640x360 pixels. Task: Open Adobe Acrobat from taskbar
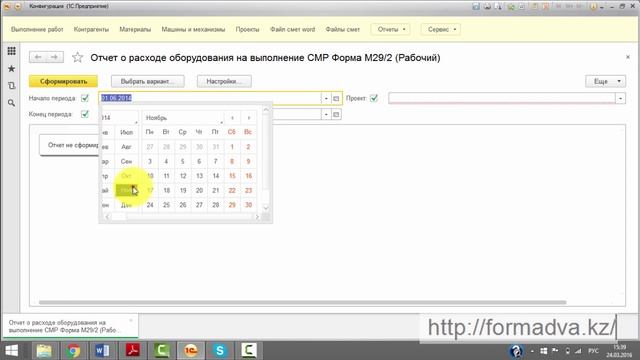tap(132, 351)
